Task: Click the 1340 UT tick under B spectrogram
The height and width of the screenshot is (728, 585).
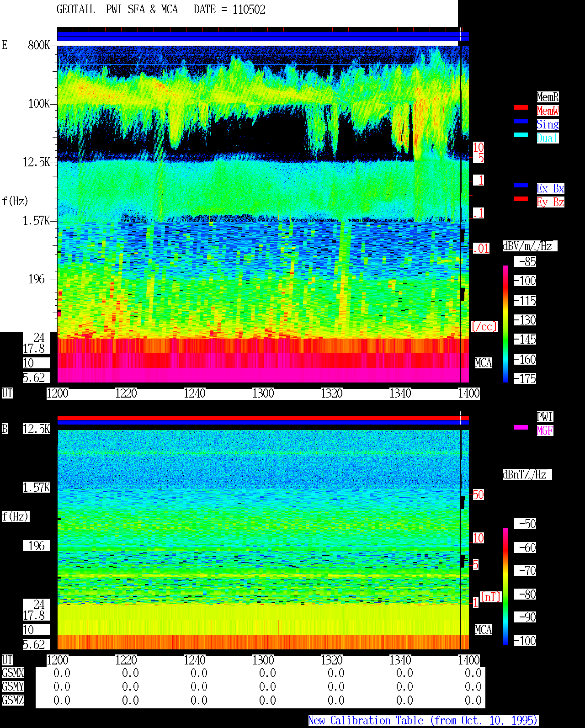Action: point(400,660)
